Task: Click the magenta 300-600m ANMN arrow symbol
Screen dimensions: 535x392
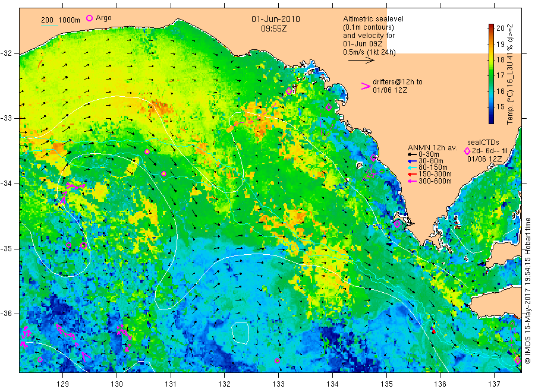Action: coord(413,181)
